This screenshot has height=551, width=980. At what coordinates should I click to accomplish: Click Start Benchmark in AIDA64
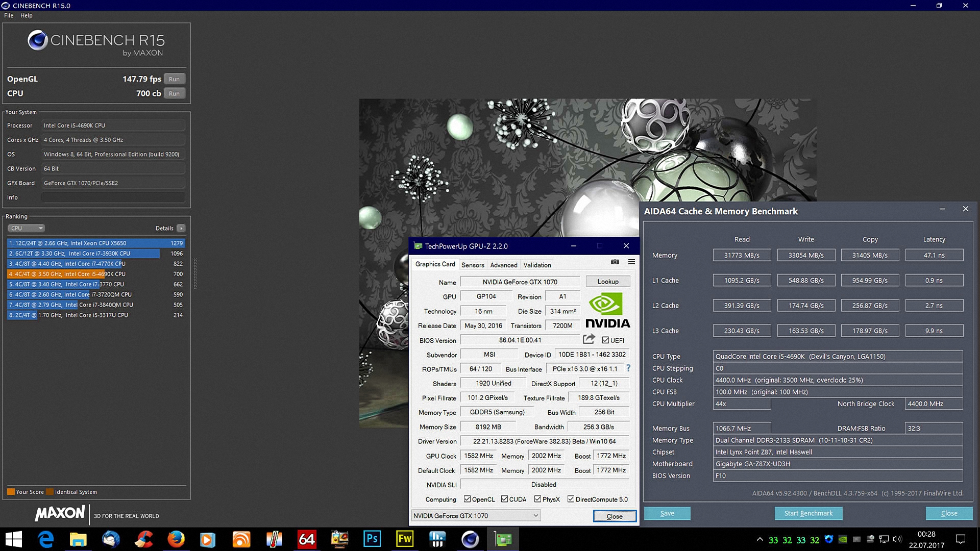pyautogui.click(x=808, y=513)
